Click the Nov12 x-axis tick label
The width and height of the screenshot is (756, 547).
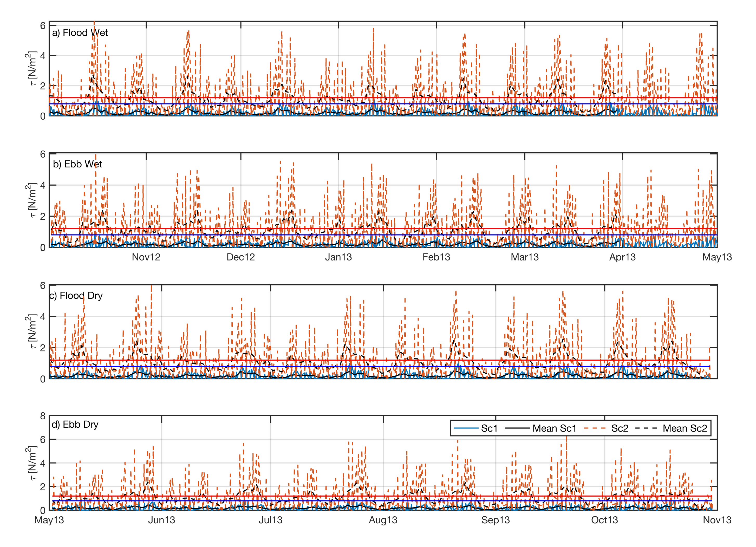click(146, 257)
